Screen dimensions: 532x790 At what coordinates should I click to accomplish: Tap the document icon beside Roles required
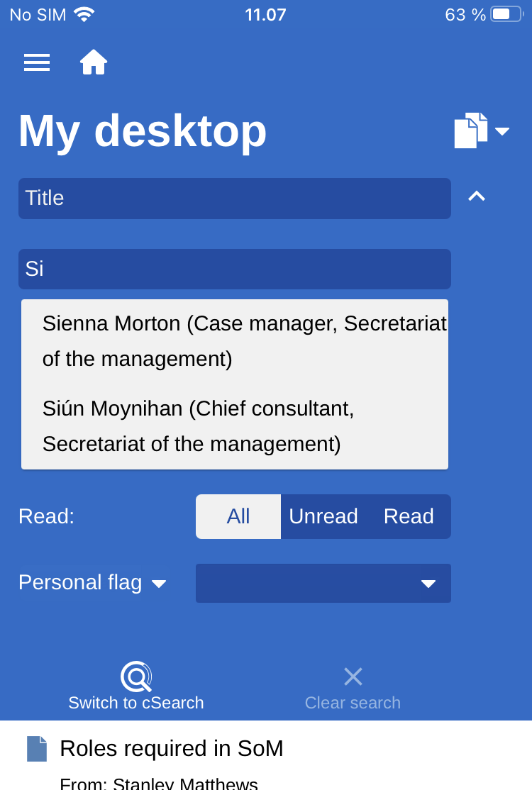pos(37,749)
